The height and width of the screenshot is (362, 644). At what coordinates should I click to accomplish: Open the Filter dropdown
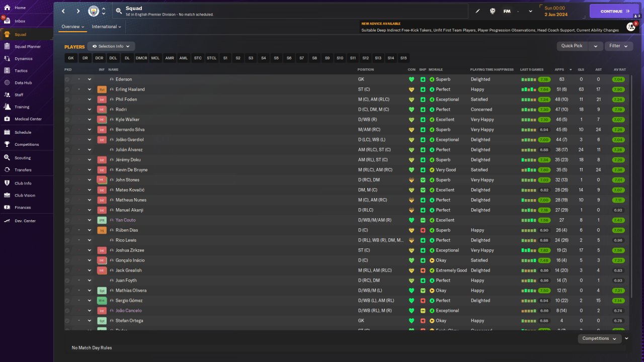click(x=619, y=46)
